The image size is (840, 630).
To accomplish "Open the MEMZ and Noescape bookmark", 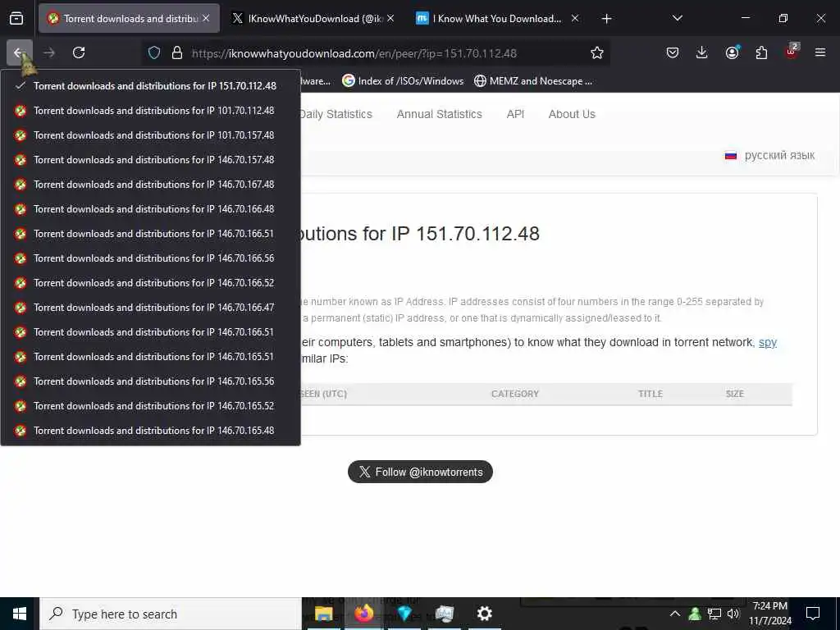I will tap(533, 81).
